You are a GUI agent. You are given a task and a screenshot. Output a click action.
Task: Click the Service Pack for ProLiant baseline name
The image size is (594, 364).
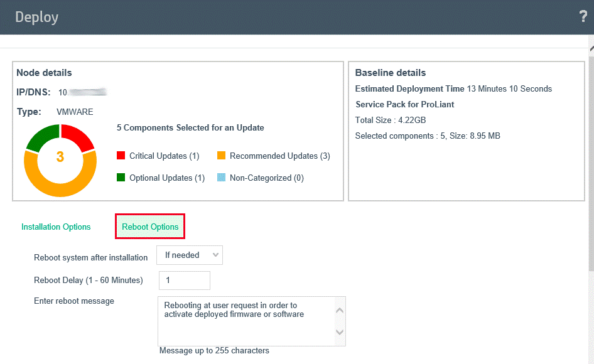[x=404, y=104]
